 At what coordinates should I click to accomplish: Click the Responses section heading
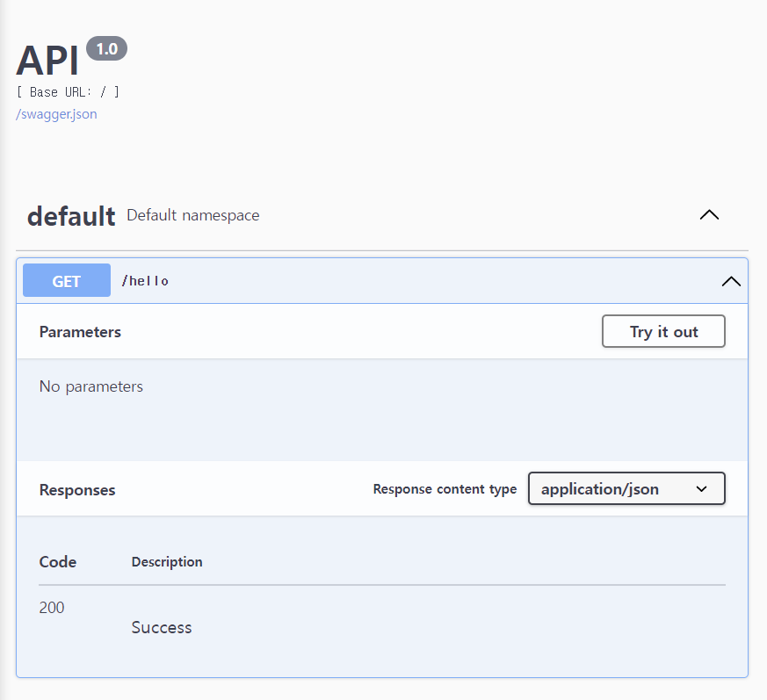pos(77,490)
